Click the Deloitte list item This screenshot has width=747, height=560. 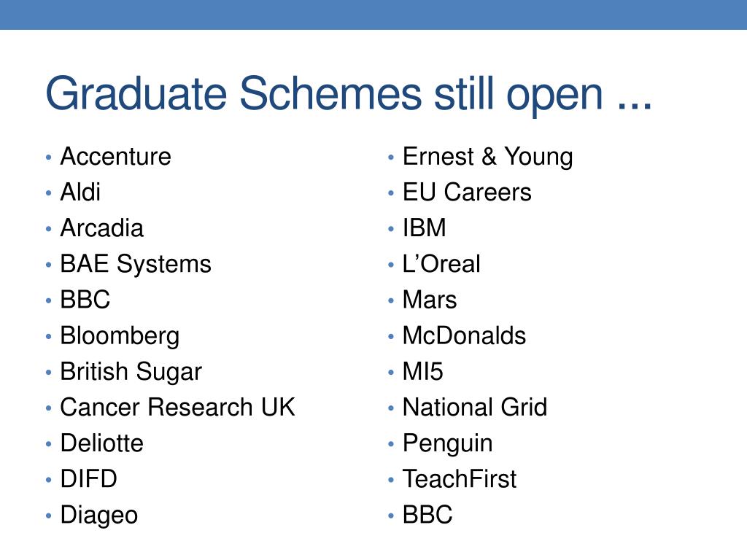click(102, 443)
